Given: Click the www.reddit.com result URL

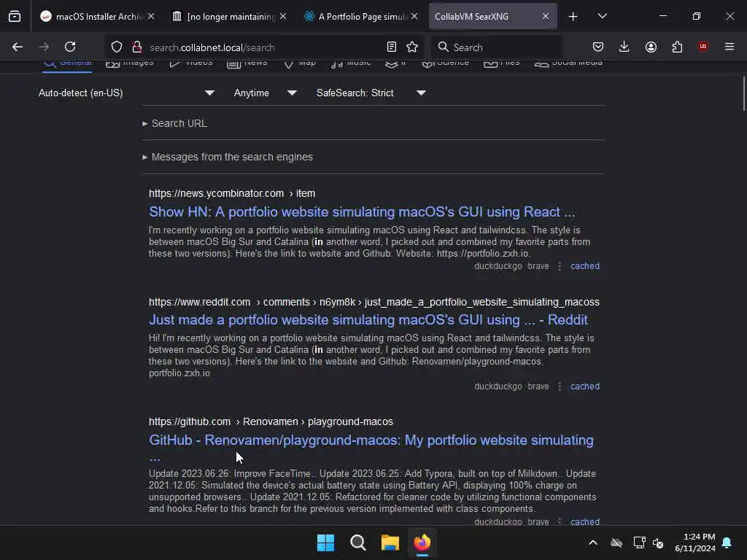Looking at the screenshot, I should pyautogui.click(x=374, y=302).
